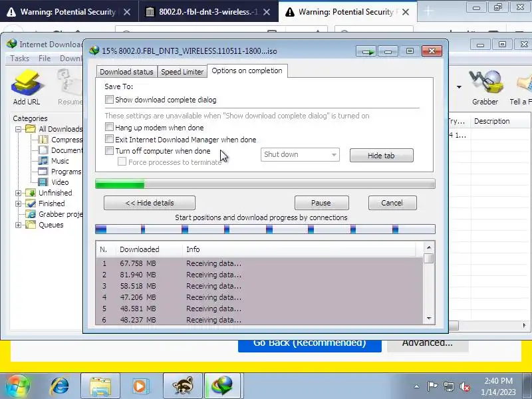The image size is (532, 399).
Task: Select connection row 4 with 47.206 MB
Action: click(259, 297)
